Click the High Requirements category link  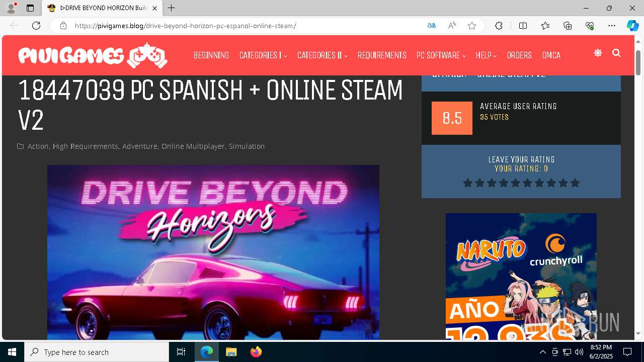(86, 146)
